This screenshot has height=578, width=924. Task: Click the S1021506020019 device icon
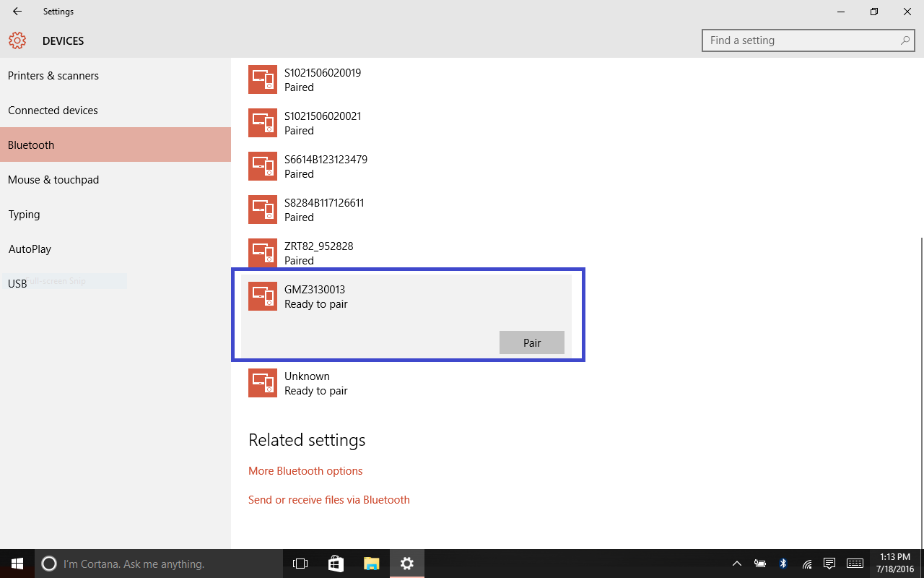click(x=263, y=79)
